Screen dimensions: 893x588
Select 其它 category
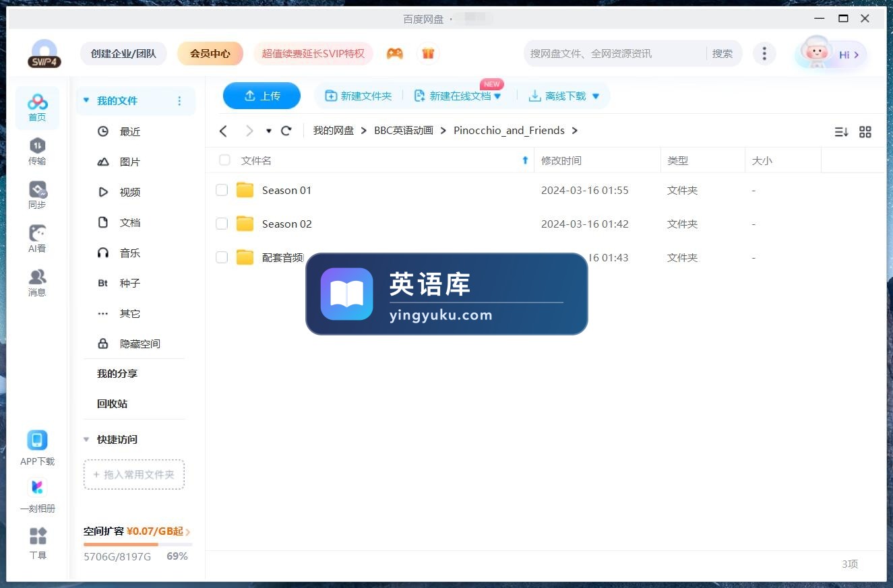(x=130, y=313)
